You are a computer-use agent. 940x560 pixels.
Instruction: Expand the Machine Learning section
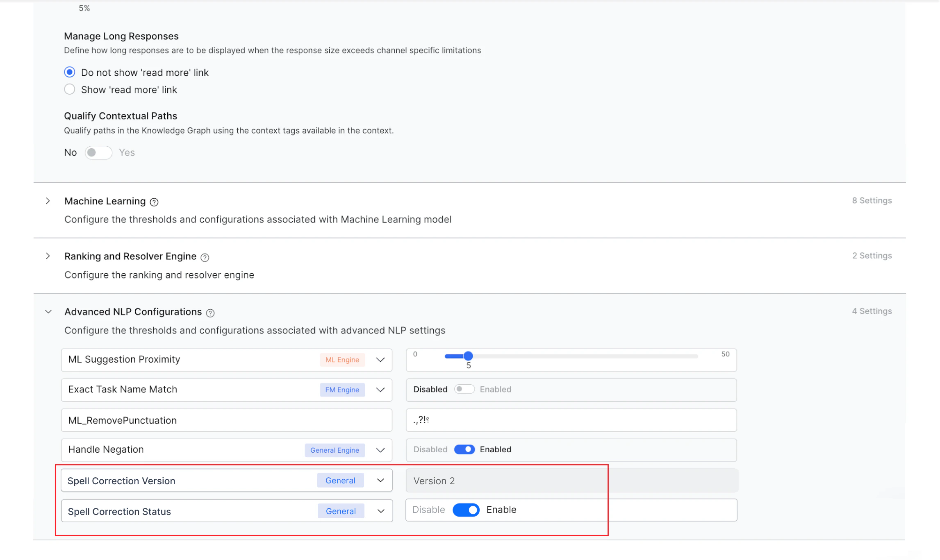(48, 201)
